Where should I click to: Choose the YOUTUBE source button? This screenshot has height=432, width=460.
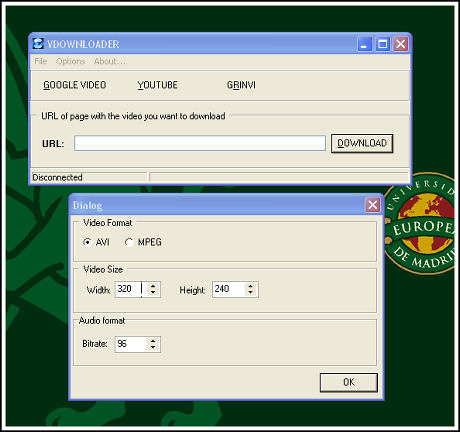158,85
